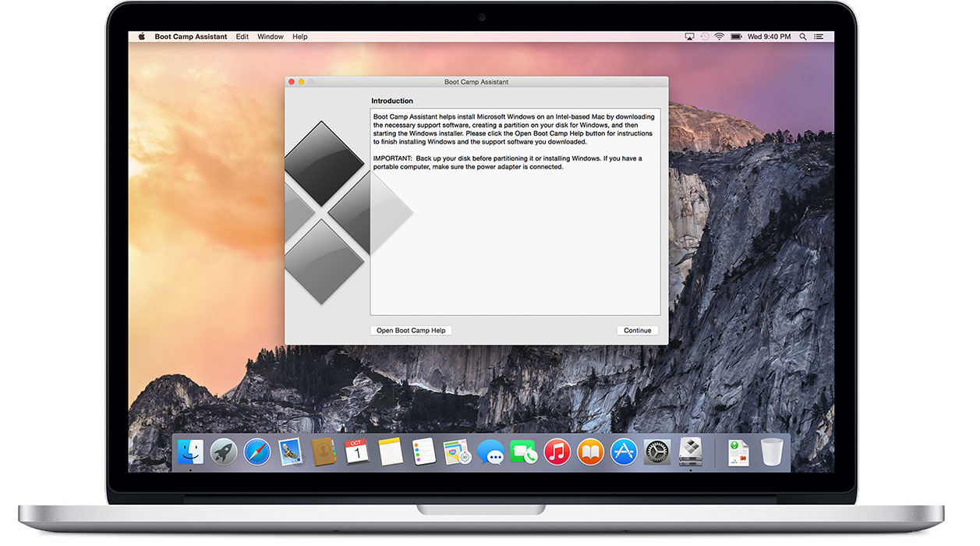Open the Trash in dock

[x=772, y=452]
